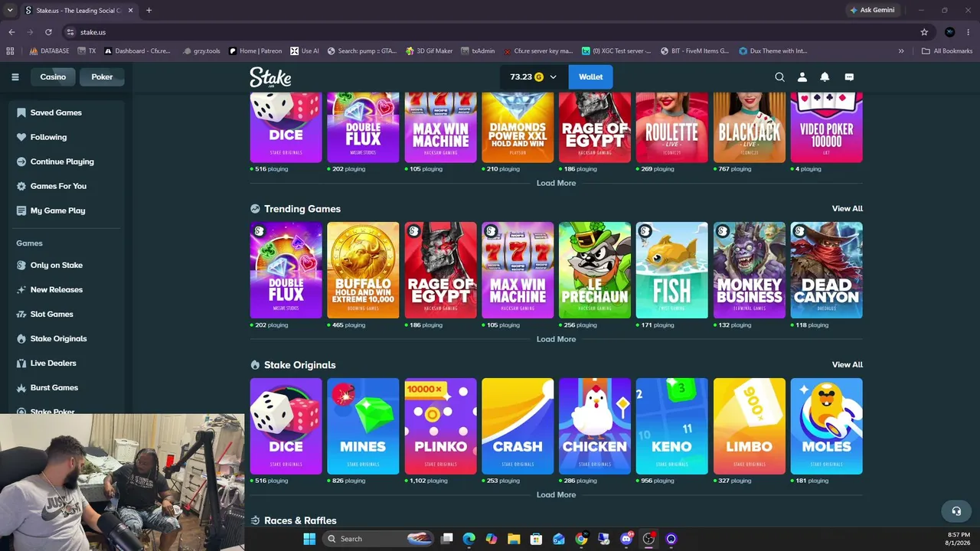Load More under Stake Originals row
Screen dimensions: 980x551
(x=556, y=494)
